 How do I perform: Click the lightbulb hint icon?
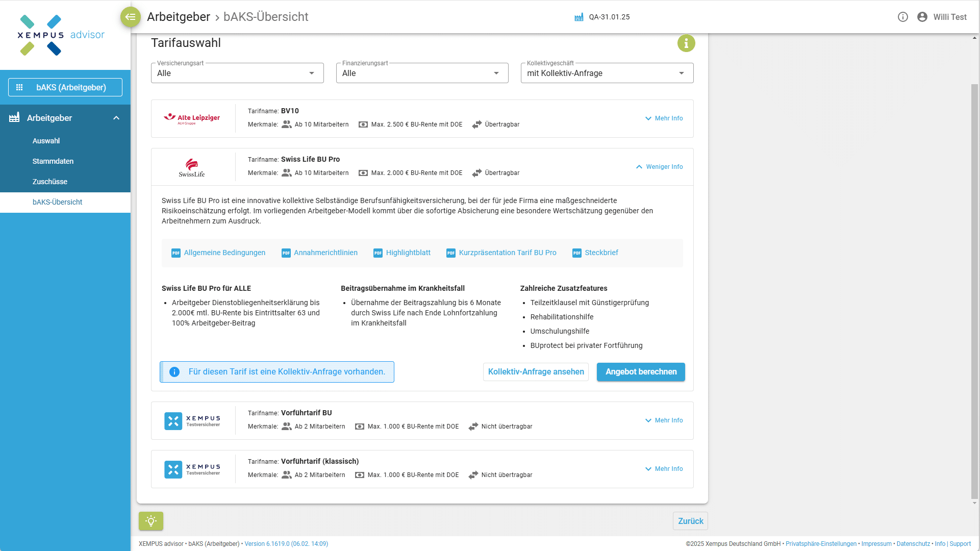pos(151,521)
